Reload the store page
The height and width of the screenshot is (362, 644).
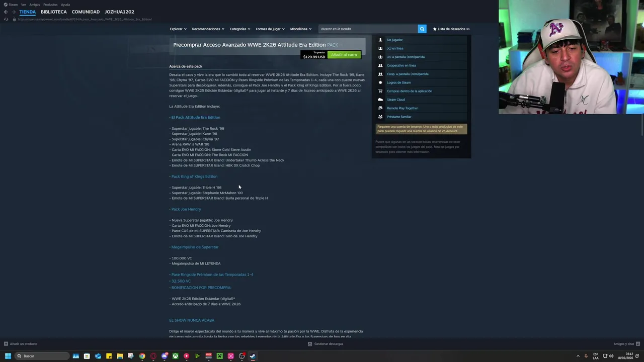coord(6,19)
